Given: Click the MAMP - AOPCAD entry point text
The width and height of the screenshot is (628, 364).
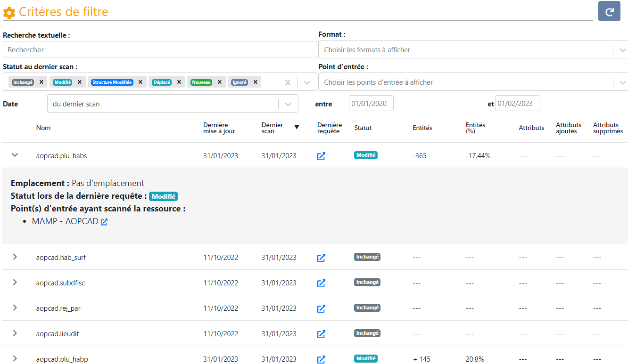Looking at the screenshot, I should tap(65, 221).
